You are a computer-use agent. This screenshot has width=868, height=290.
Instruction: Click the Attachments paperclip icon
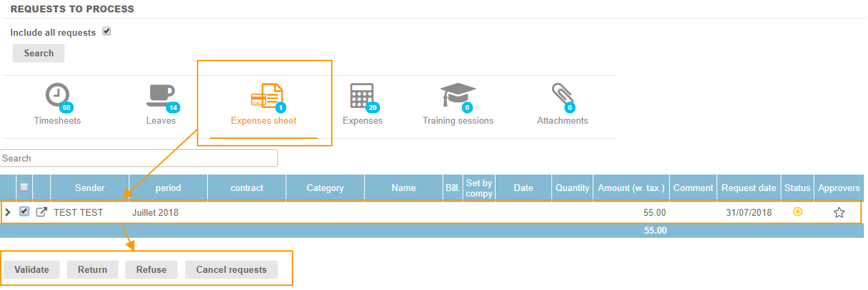562,96
